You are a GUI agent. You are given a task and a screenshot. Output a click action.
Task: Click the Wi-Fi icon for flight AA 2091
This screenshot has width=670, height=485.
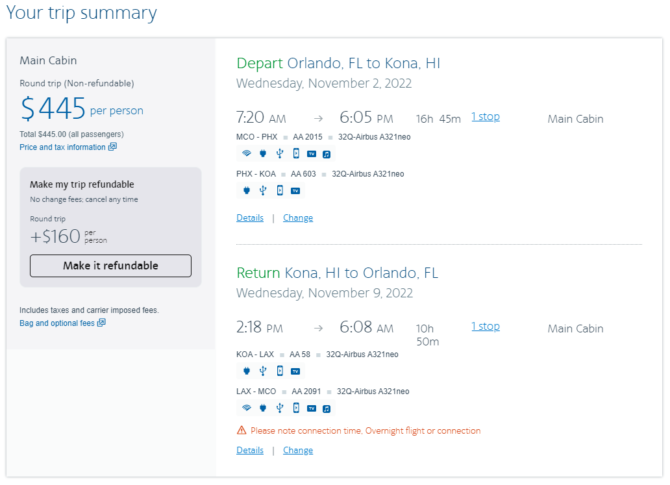pyautogui.click(x=247, y=408)
